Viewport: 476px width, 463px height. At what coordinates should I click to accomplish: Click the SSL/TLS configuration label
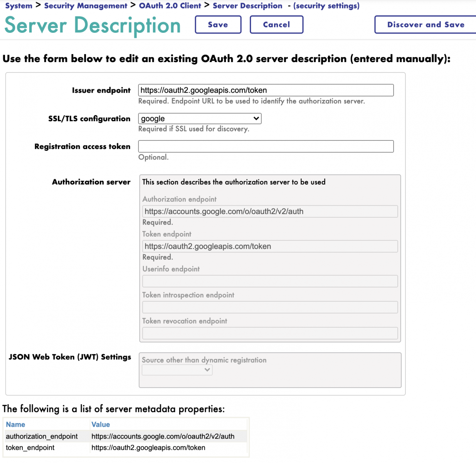pyautogui.click(x=89, y=119)
